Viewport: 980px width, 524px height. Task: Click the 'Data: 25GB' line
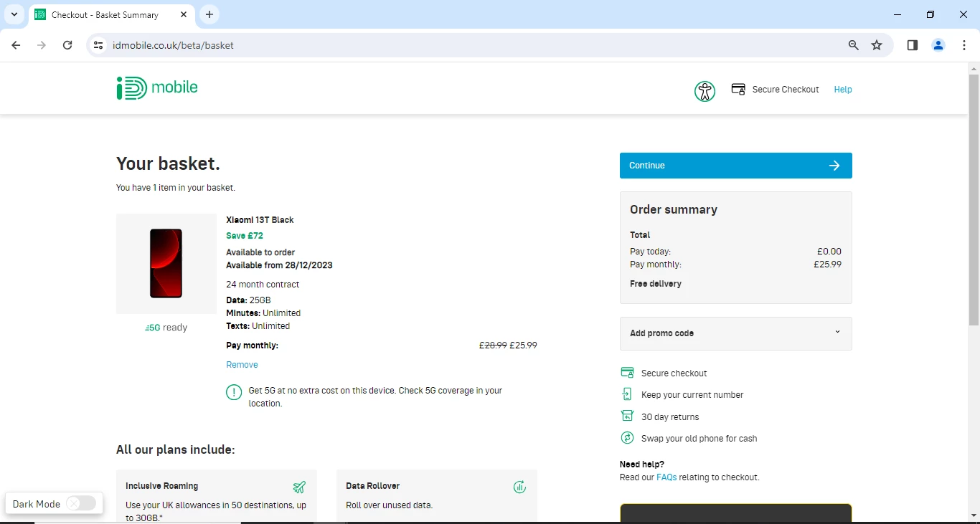[248, 300]
